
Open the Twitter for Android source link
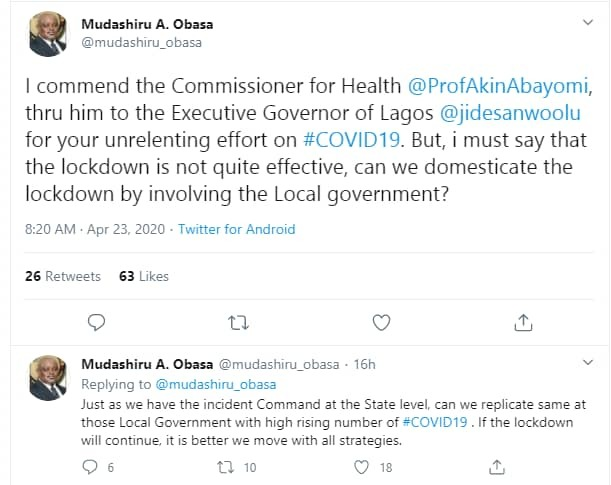click(x=236, y=230)
